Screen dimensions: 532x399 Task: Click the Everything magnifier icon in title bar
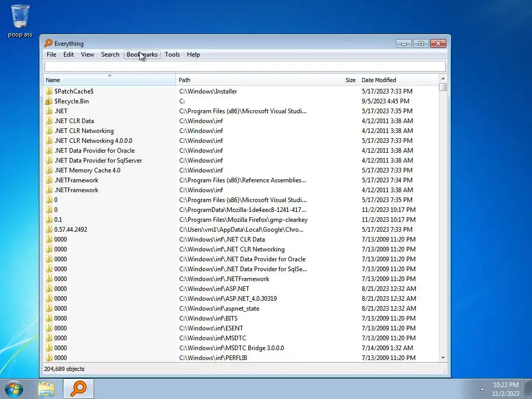point(48,43)
